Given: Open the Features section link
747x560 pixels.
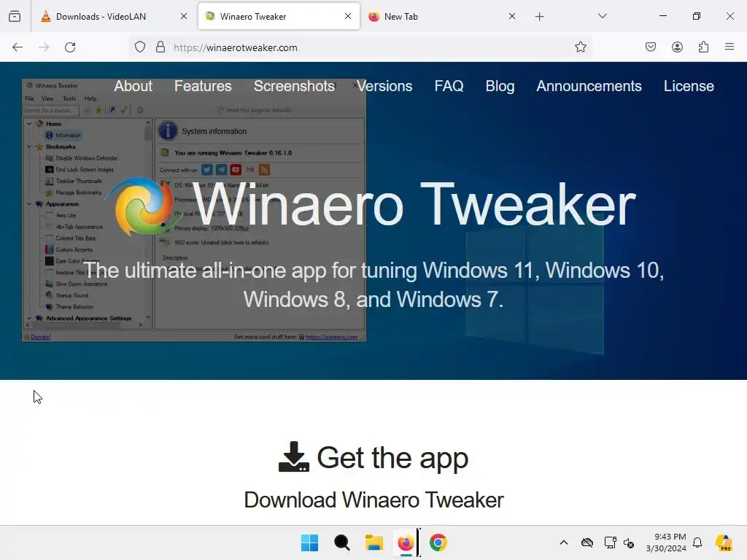Looking at the screenshot, I should 203,86.
